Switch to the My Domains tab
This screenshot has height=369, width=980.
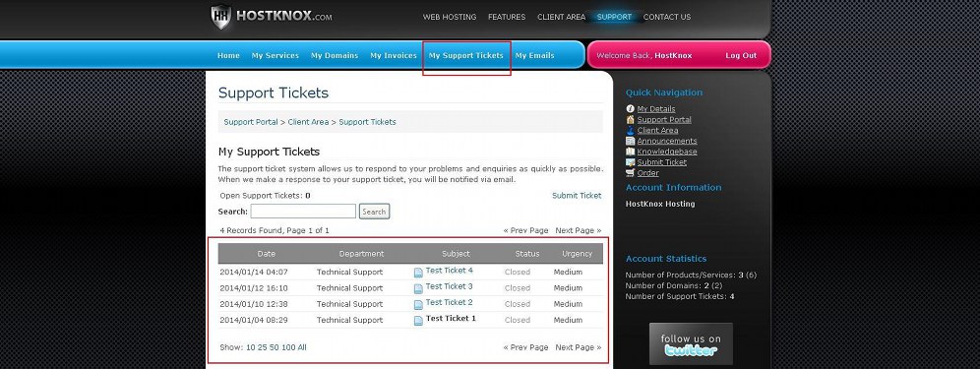pyautogui.click(x=335, y=56)
